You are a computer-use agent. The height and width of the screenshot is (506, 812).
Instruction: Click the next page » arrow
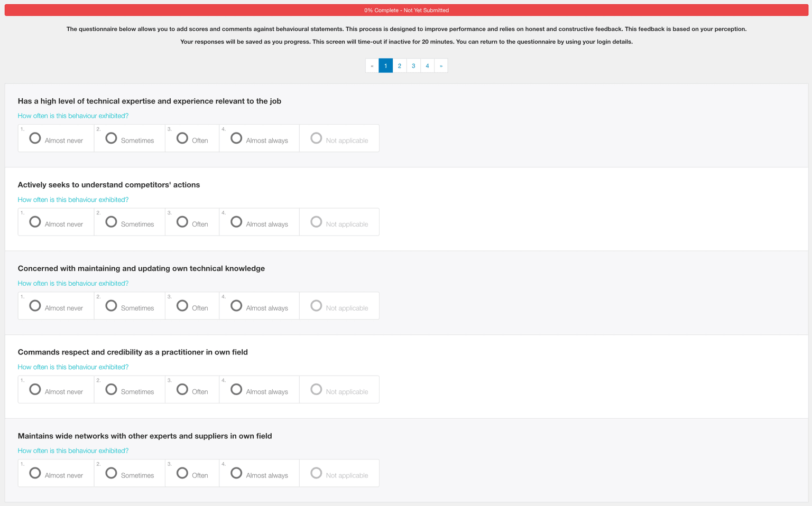tap(441, 65)
